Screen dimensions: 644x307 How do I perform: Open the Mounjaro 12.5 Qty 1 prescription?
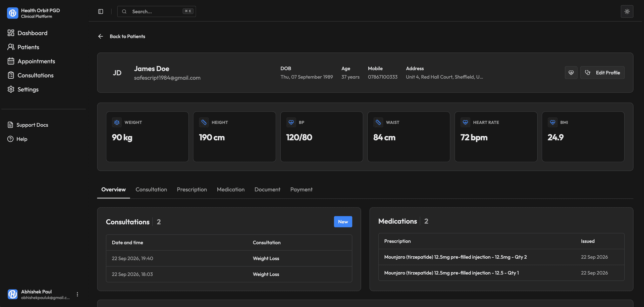[x=501, y=273]
